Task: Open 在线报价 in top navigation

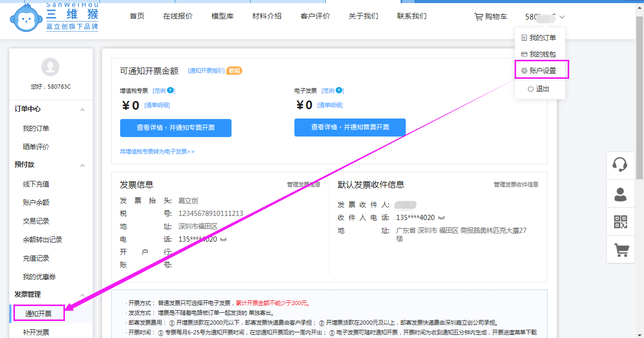Action: [178, 16]
